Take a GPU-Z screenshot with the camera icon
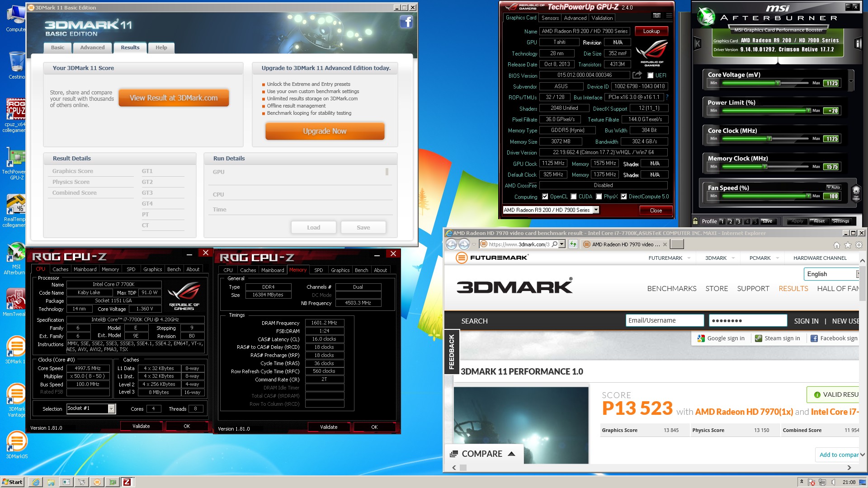 [656, 15]
